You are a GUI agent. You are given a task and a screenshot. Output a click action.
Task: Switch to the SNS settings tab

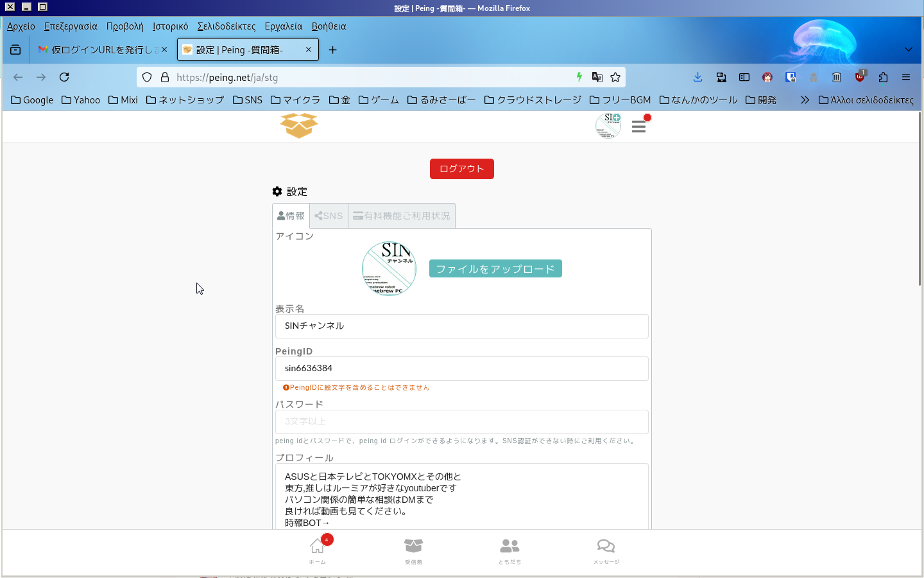(x=329, y=216)
